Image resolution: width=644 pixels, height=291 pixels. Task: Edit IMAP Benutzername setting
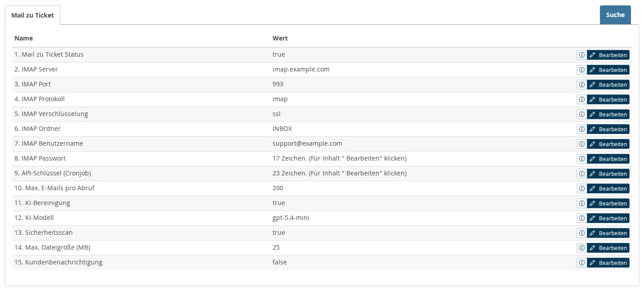pyautogui.click(x=608, y=144)
